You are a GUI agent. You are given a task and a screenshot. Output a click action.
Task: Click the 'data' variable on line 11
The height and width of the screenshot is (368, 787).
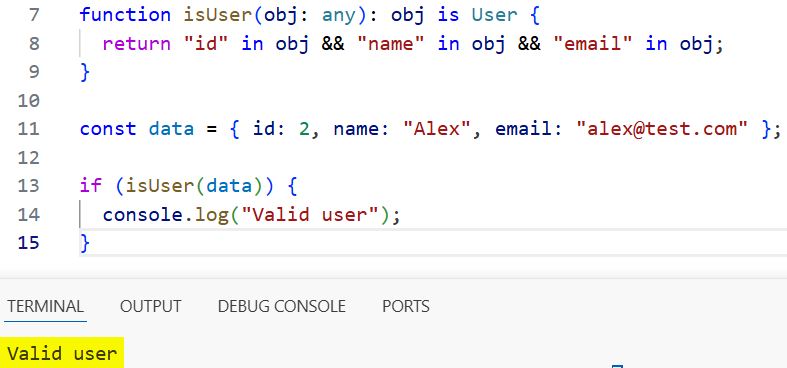coord(171,129)
